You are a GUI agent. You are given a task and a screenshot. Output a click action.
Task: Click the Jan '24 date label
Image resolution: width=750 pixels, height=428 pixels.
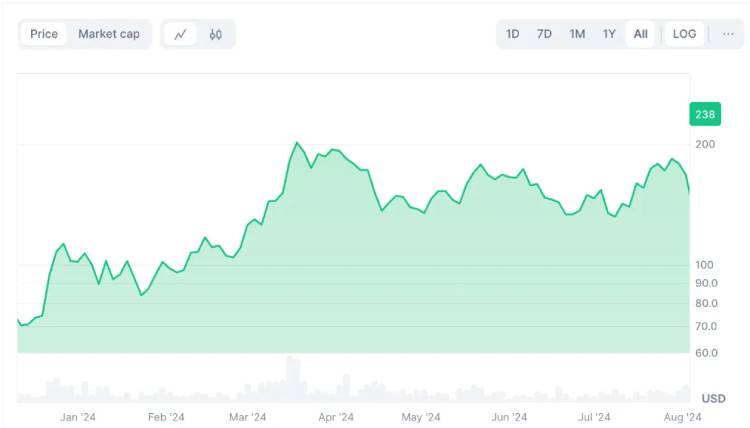[78, 417]
